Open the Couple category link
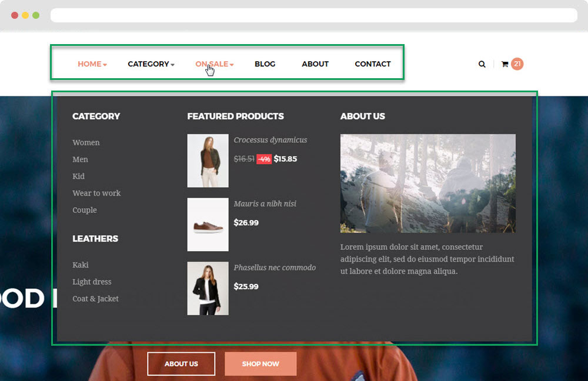Image resolution: width=588 pixels, height=381 pixels. tap(84, 210)
